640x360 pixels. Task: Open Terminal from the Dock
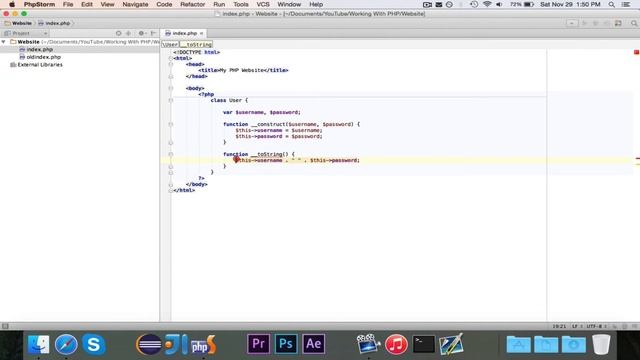(x=424, y=344)
